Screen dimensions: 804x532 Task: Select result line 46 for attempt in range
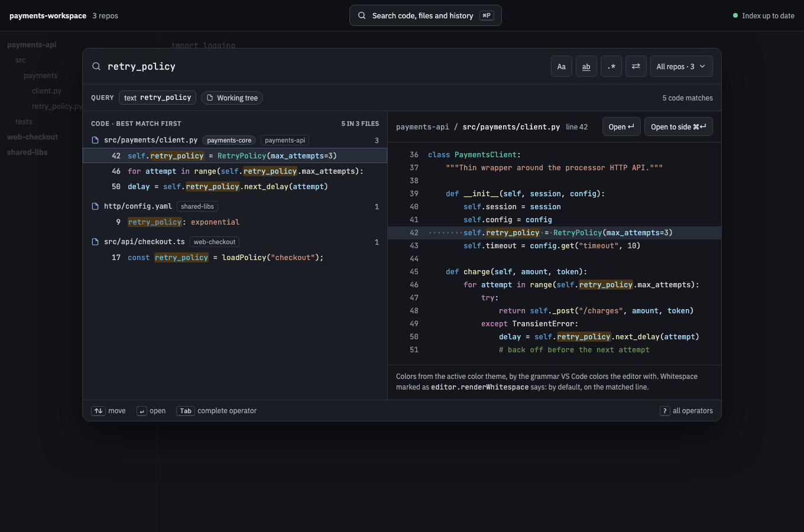click(235, 171)
